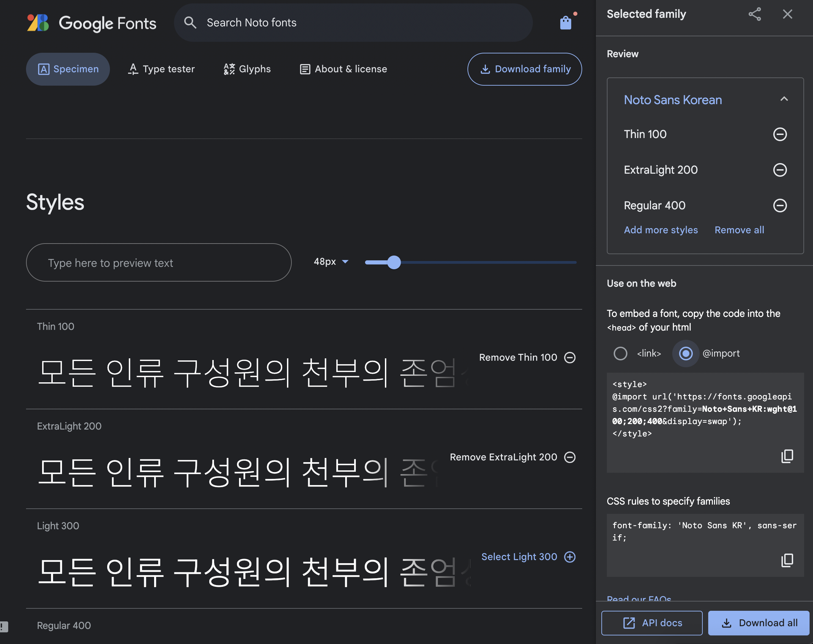Open API docs

pyautogui.click(x=652, y=623)
